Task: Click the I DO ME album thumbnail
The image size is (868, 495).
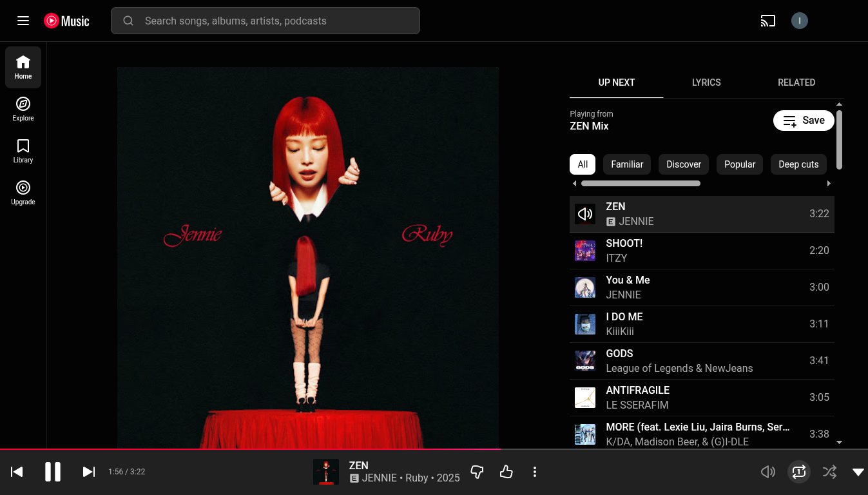Action: (585, 324)
